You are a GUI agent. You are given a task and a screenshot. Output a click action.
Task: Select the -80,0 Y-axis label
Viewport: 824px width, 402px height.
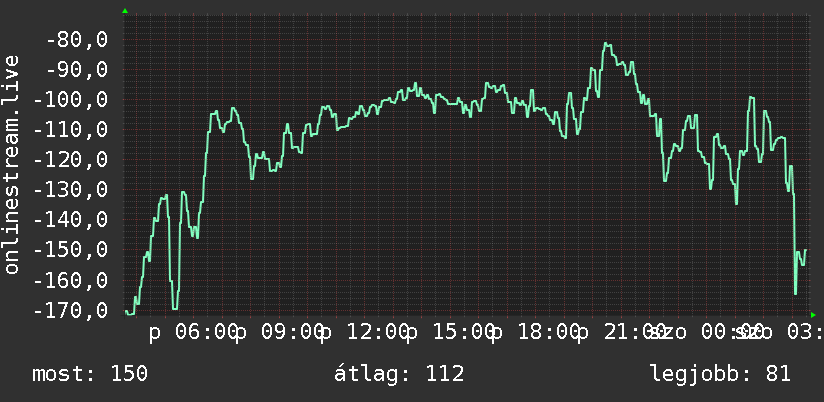76,39
